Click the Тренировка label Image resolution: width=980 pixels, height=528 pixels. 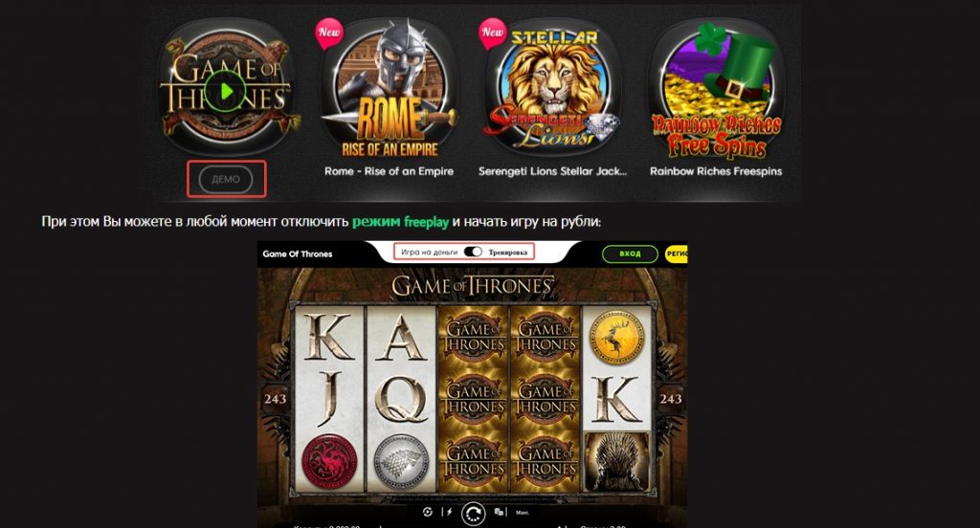click(508, 253)
